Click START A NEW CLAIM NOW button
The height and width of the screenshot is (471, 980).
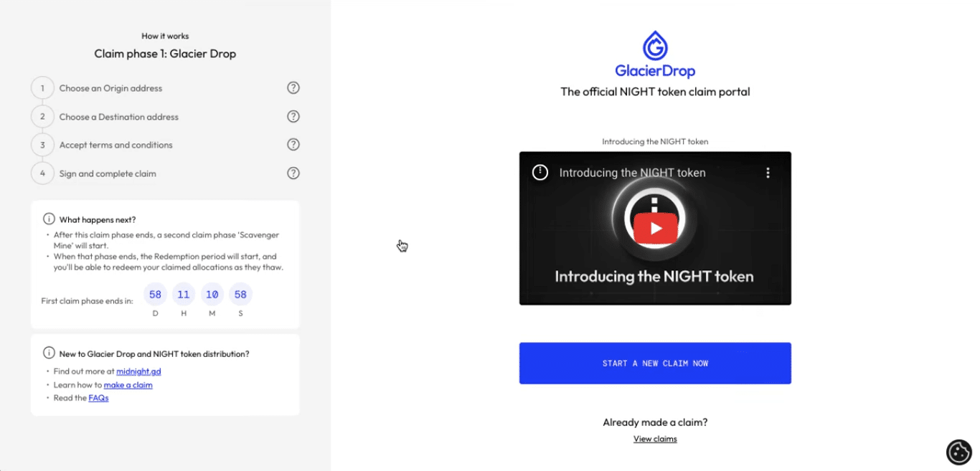(x=655, y=363)
